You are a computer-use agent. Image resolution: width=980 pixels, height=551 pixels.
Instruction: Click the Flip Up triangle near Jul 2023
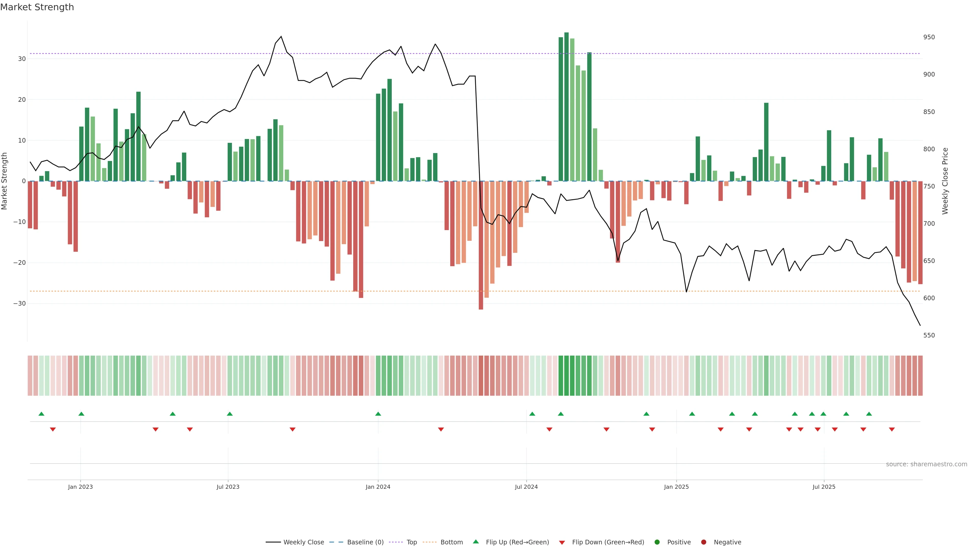pyautogui.click(x=229, y=414)
